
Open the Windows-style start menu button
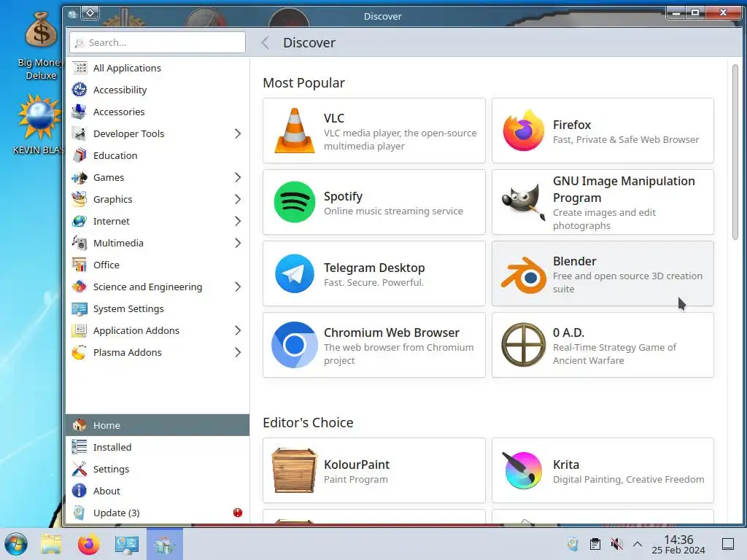tap(16, 544)
